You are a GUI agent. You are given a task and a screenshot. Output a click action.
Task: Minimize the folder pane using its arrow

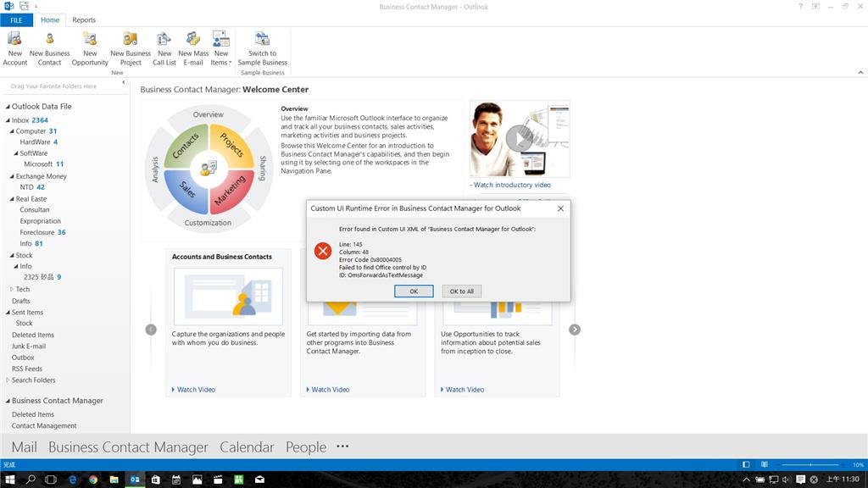(x=124, y=82)
